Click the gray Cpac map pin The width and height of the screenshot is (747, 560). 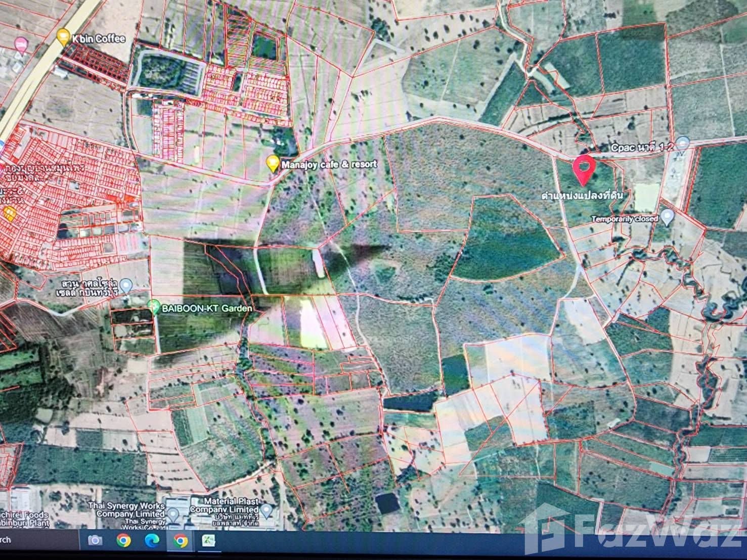click(x=682, y=143)
